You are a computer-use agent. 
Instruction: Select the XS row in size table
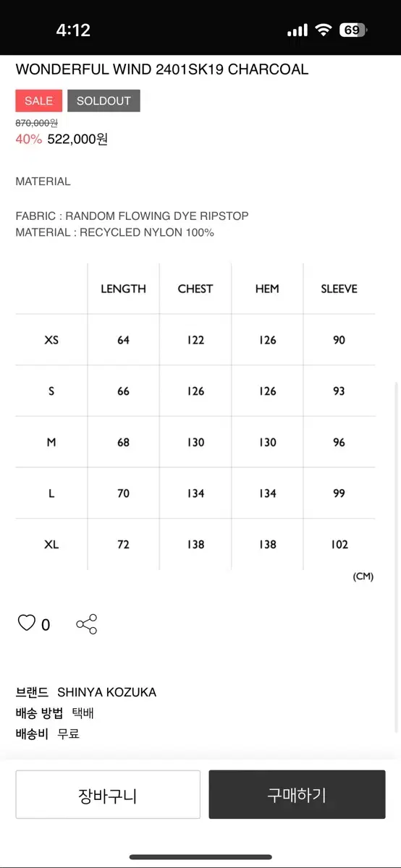point(195,339)
